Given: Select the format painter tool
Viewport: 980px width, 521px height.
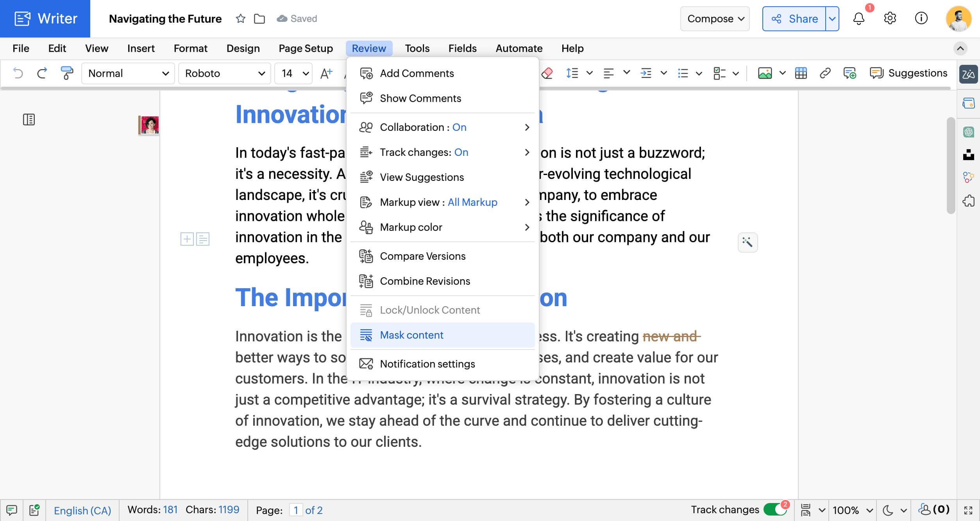Looking at the screenshot, I should click(67, 73).
